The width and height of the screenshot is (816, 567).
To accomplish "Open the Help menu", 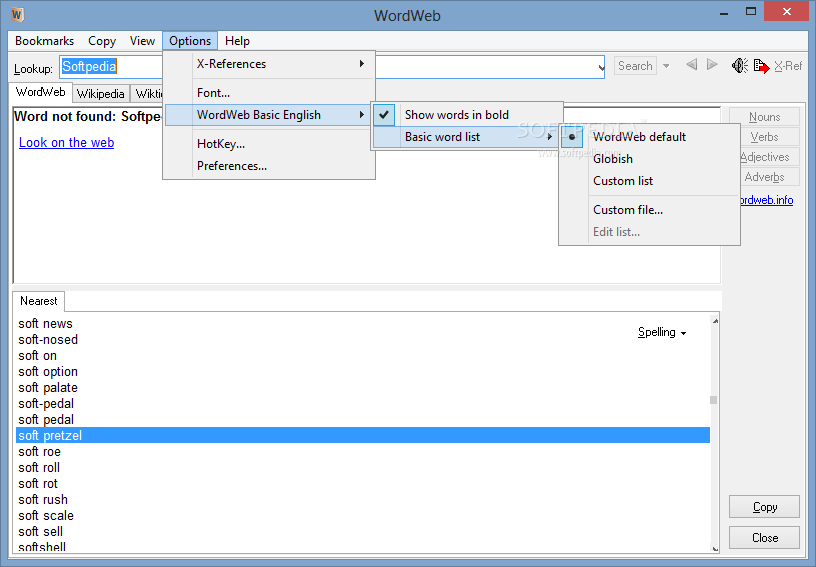I will click(237, 41).
